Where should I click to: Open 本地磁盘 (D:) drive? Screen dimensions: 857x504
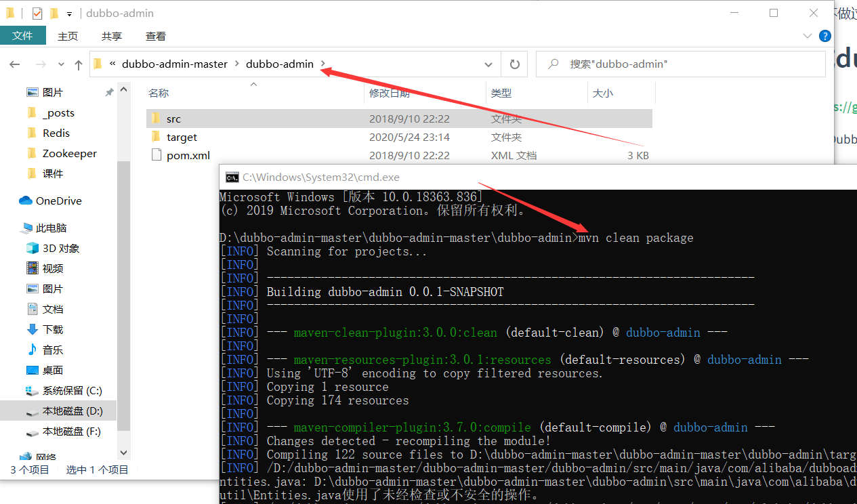(72, 411)
